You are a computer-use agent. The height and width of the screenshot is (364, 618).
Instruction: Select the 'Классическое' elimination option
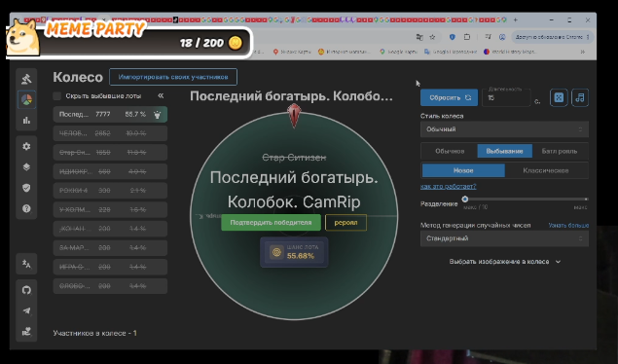coord(545,170)
